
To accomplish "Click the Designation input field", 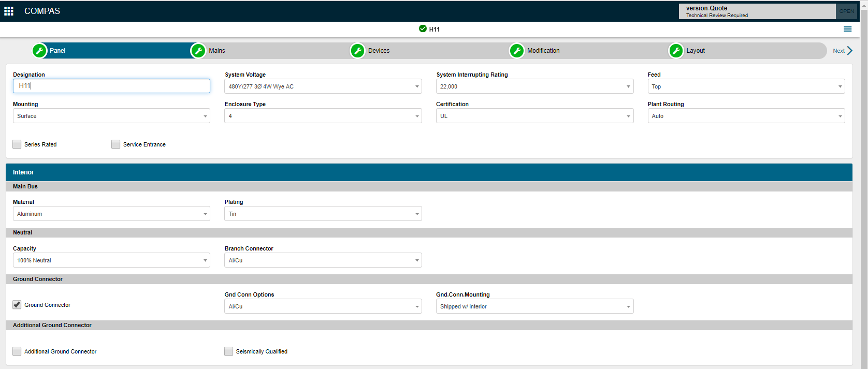I will (x=111, y=86).
